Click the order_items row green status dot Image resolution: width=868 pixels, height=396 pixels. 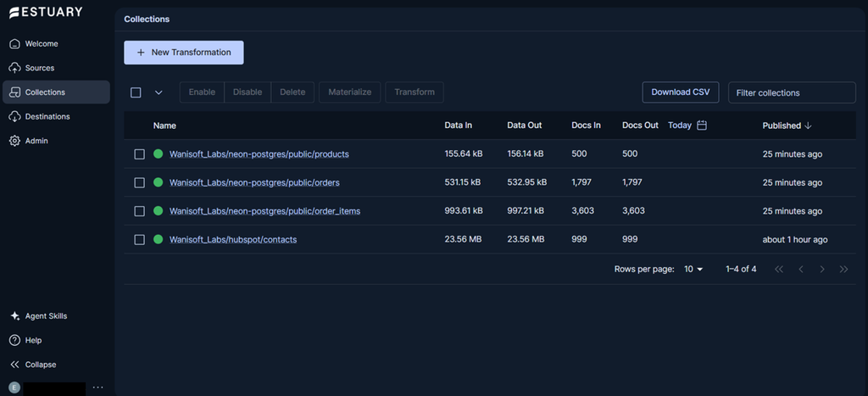(159, 211)
